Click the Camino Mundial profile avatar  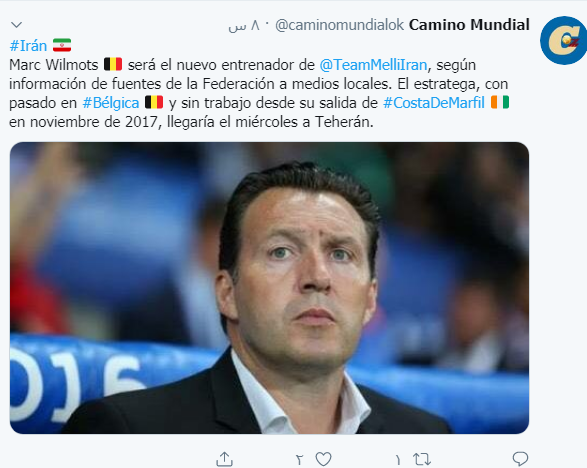pyautogui.click(x=563, y=40)
